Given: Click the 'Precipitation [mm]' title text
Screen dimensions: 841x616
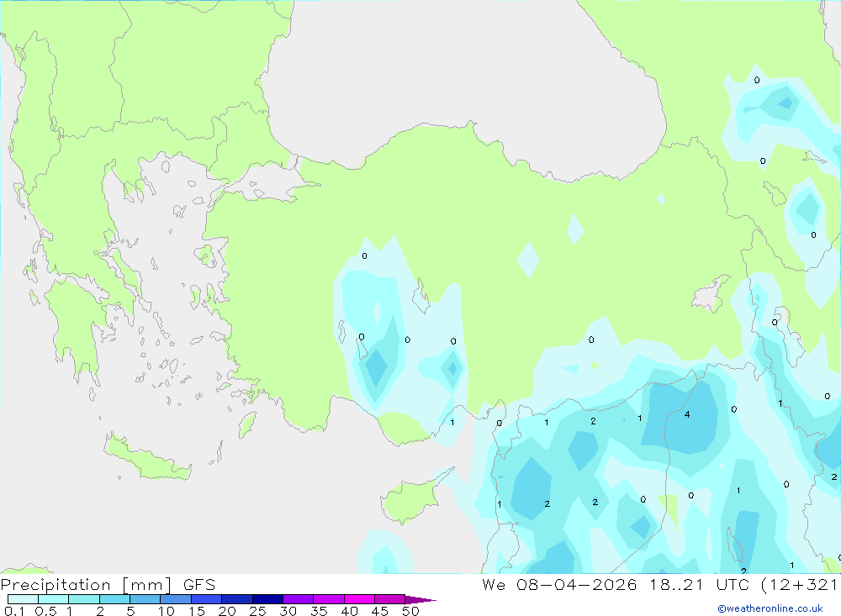Looking at the screenshot, I should coord(87,585).
